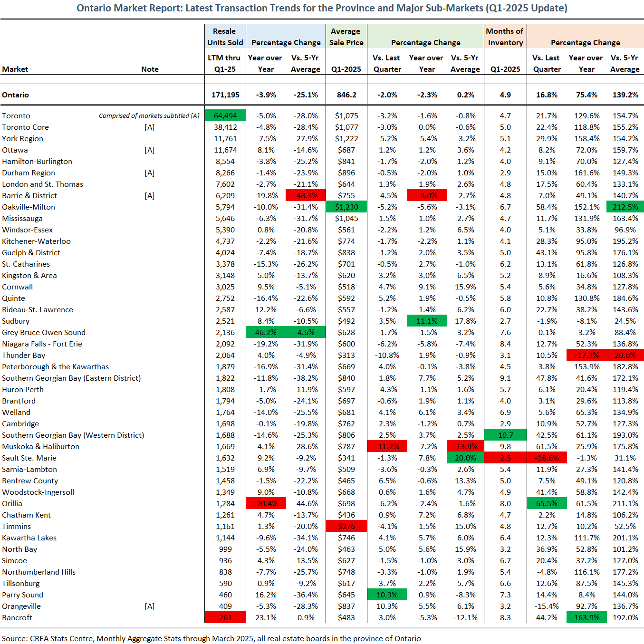Select the 'Quinte' market label
Viewport: 644px width, 644px height.
[13, 298]
